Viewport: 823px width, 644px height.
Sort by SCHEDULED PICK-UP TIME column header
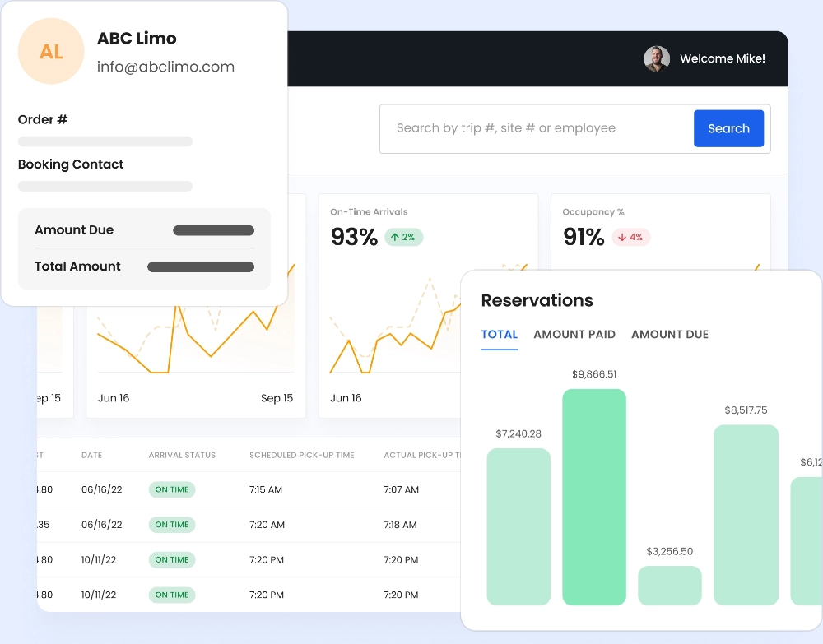302,455
